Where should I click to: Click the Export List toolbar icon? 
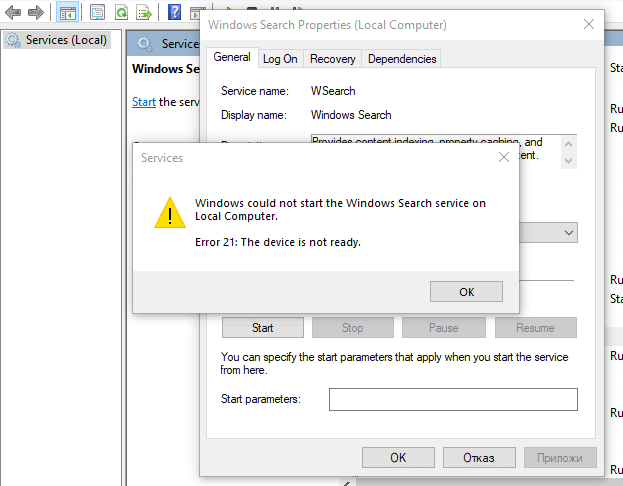coord(144,12)
